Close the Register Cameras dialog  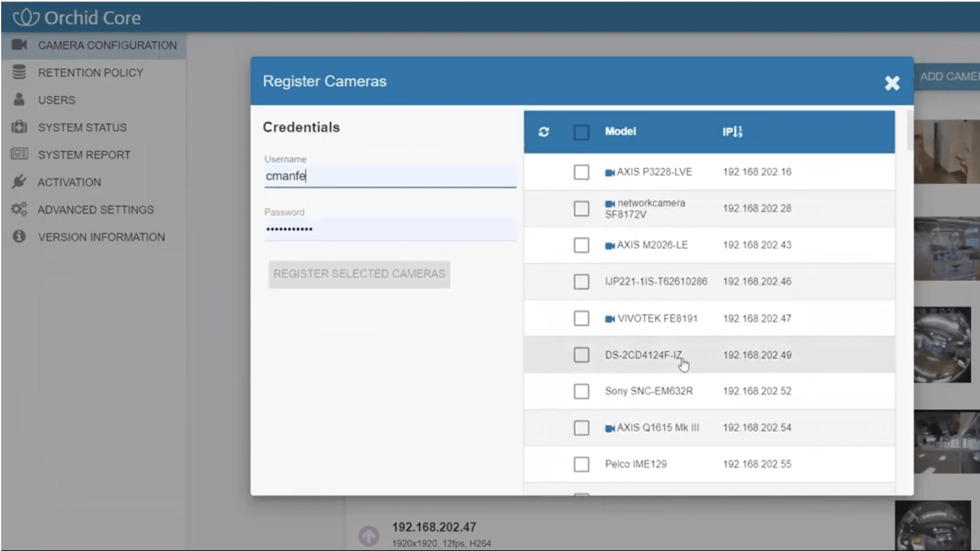tap(892, 83)
